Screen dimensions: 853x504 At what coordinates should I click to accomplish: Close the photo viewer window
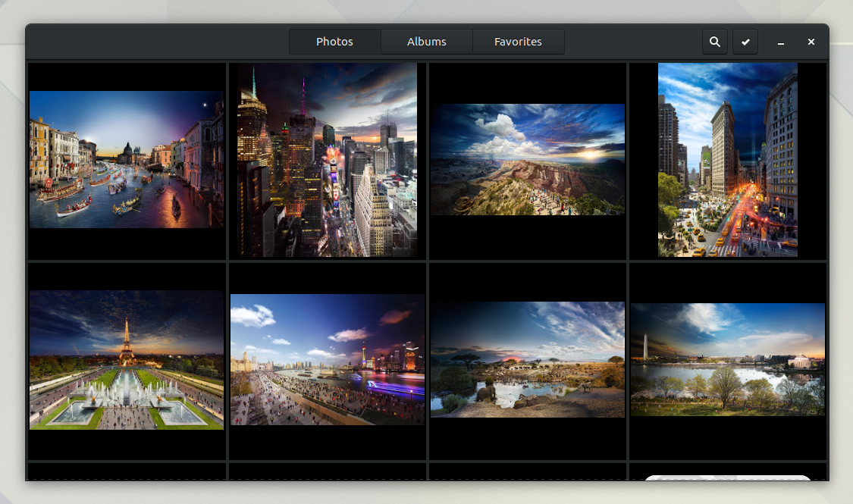(811, 42)
